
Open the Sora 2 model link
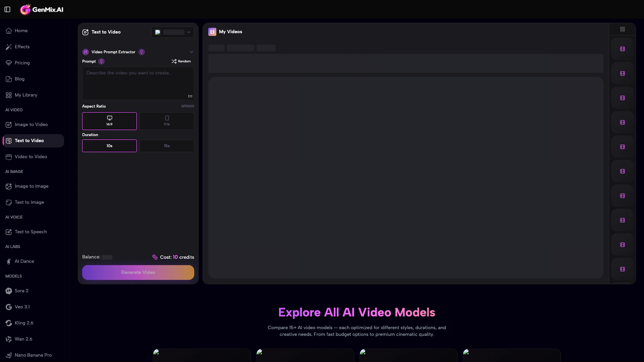[21, 291]
